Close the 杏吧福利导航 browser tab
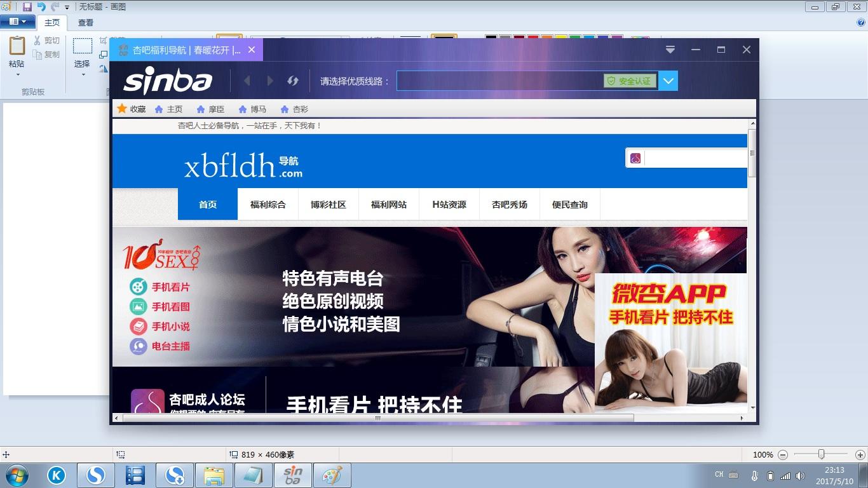 [x=252, y=50]
